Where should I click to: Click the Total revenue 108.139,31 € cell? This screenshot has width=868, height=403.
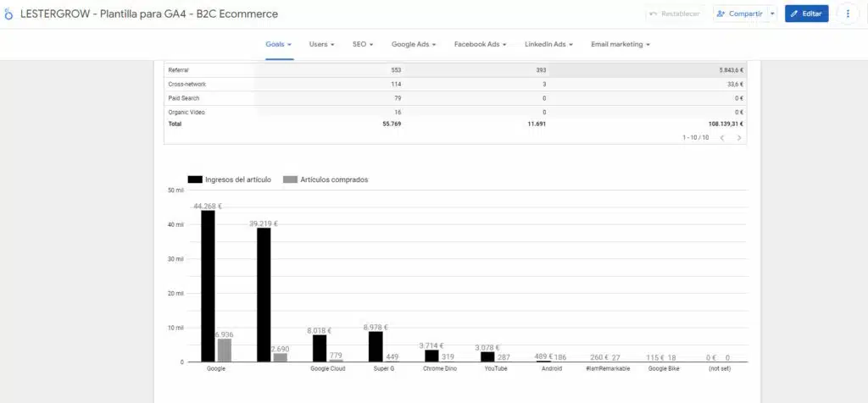(726, 124)
